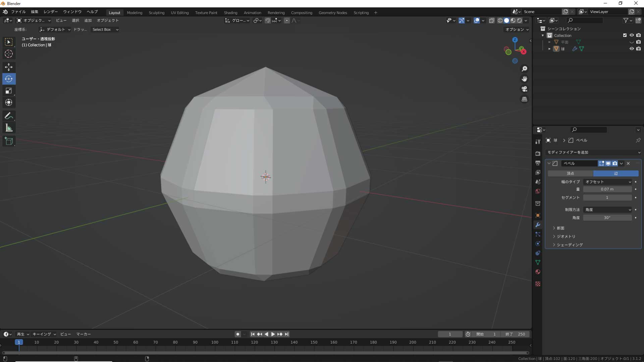The image size is (644, 362).
Task: Show the hidden 平面 object in the outliner
Action: pyautogui.click(x=632, y=42)
